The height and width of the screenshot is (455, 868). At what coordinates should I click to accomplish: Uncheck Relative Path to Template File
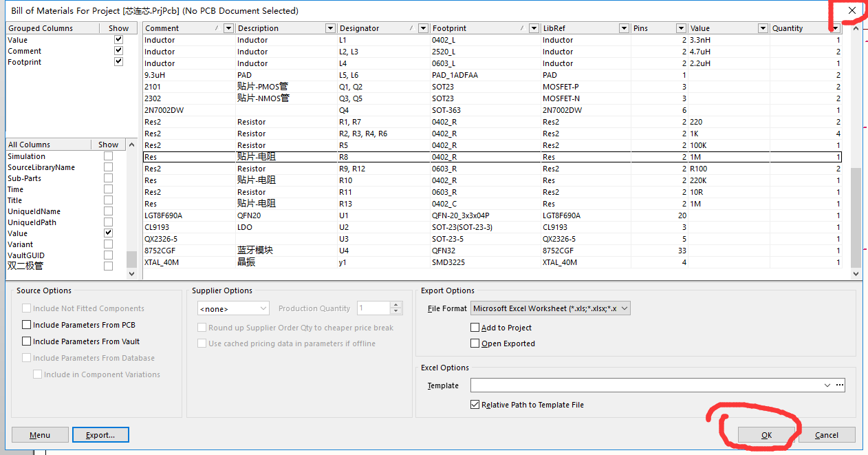[x=475, y=405]
